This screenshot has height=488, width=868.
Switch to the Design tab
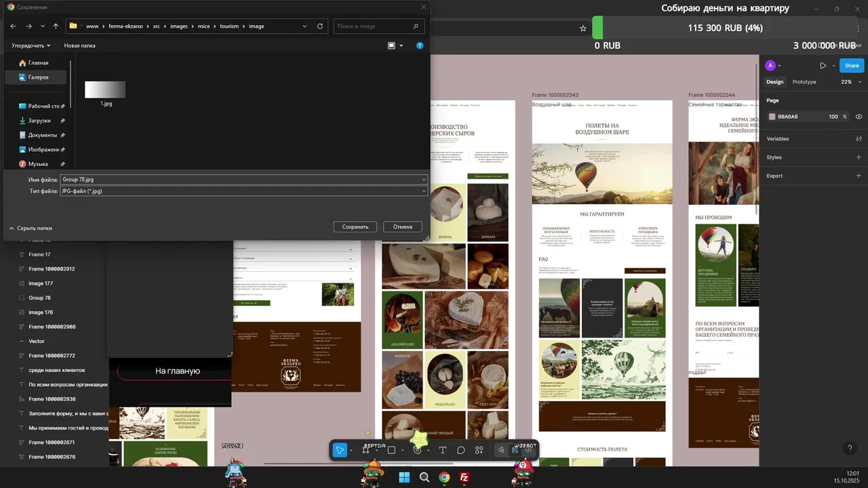(775, 82)
